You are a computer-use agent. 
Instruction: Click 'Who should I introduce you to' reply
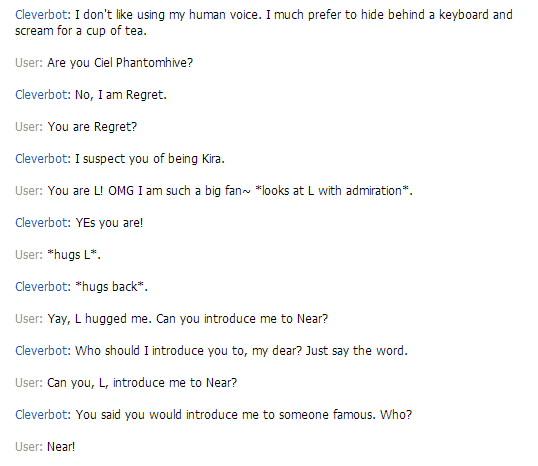(241, 351)
